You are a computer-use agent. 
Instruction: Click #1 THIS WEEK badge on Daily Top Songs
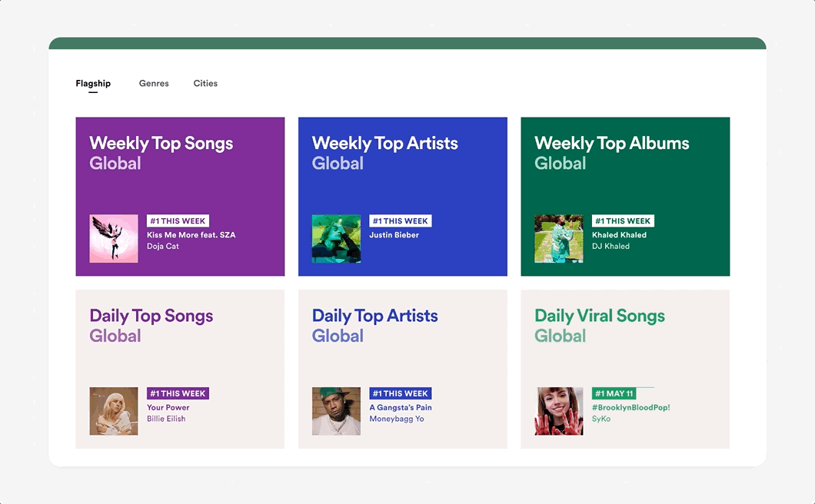(178, 393)
